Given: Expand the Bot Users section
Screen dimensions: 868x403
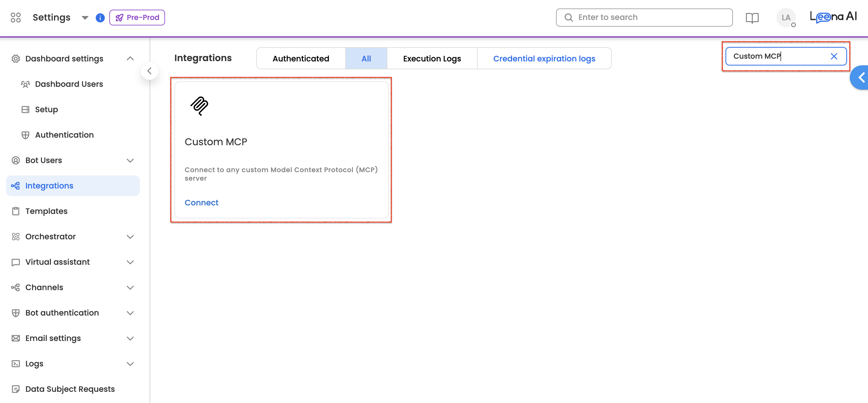Looking at the screenshot, I should coord(130,160).
